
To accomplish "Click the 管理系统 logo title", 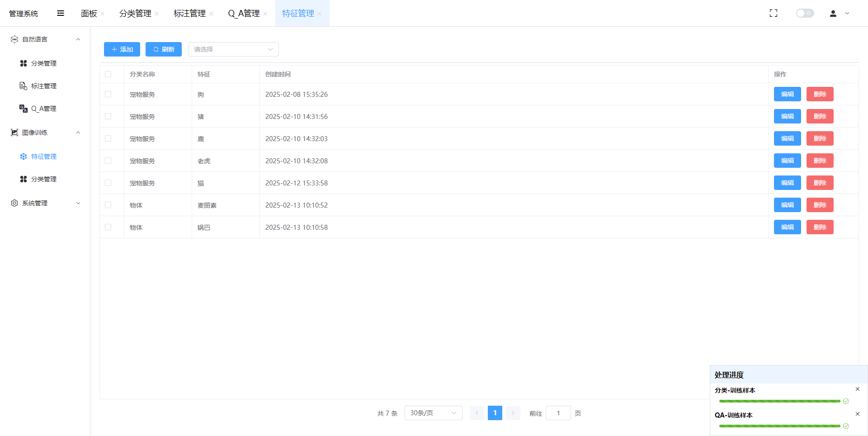I will [x=24, y=14].
